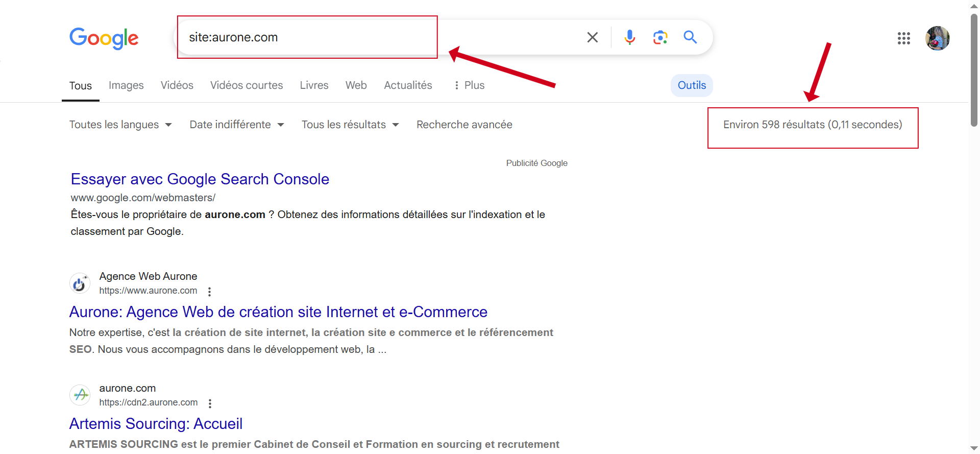980x454 pixels.
Task: Open the Google account avatar menu
Action: point(938,38)
